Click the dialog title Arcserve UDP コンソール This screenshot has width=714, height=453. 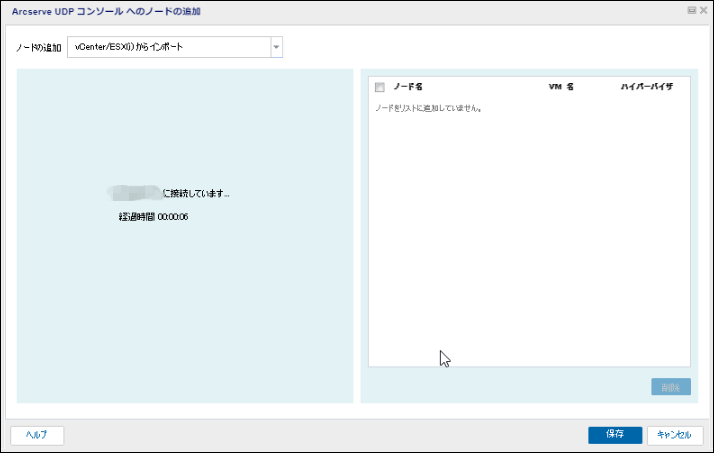click(118, 9)
